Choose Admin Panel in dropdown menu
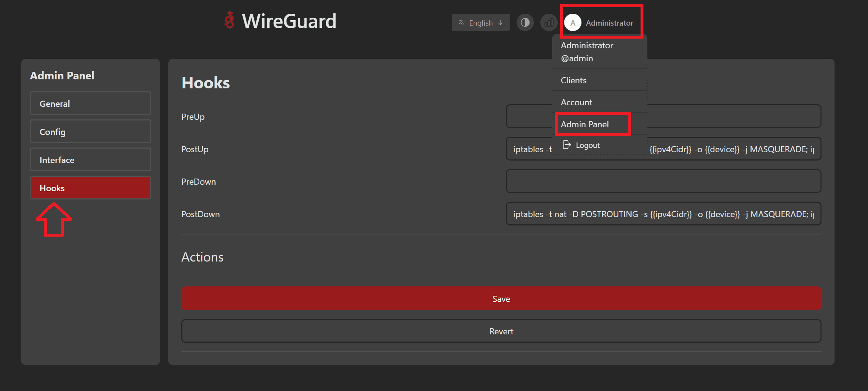Screen dimensions: 868x391 (585, 124)
